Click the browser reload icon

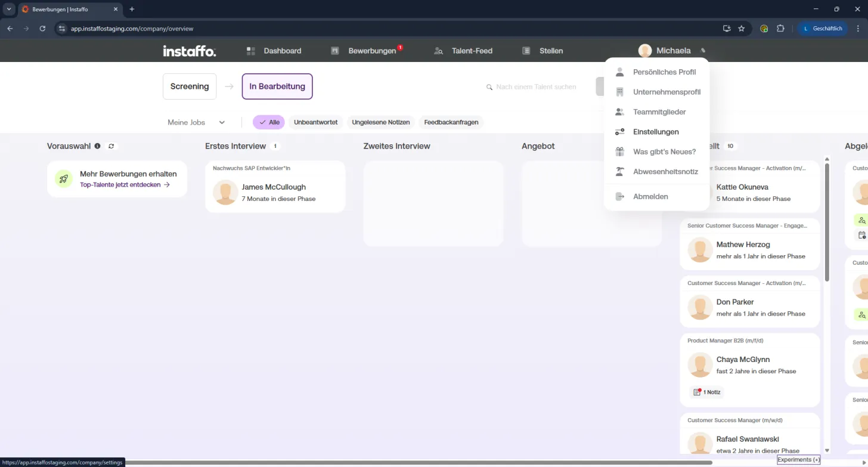click(x=42, y=28)
